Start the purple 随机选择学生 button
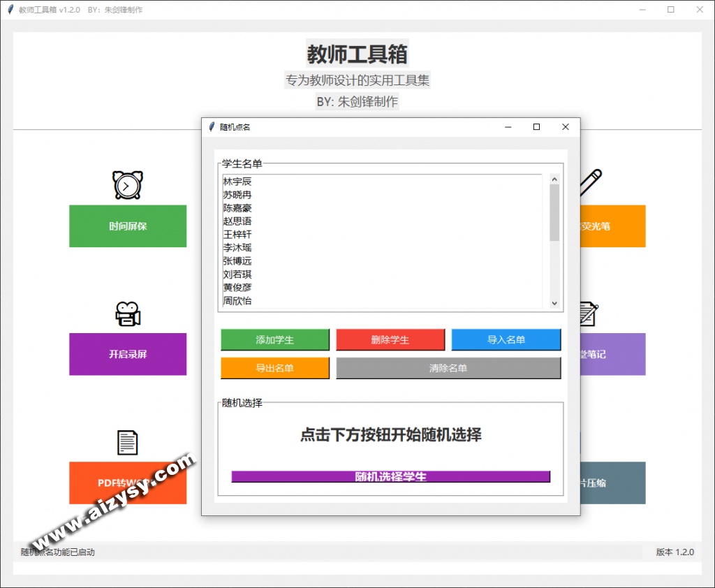The image size is (715, 588). [x=390, y=476]
